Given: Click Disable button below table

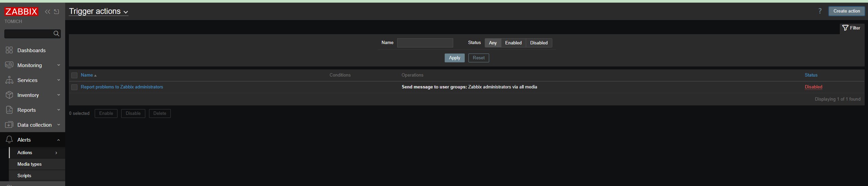Looking at the screenshot, I should [x=133, y=113].
